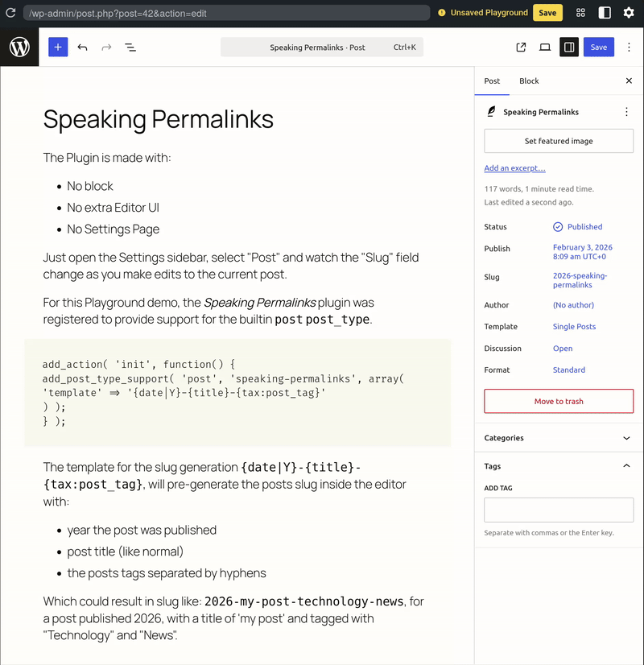Click the Unsaved Playground warning icon
This screenshot has width=644, height=665.
point(441,13)
